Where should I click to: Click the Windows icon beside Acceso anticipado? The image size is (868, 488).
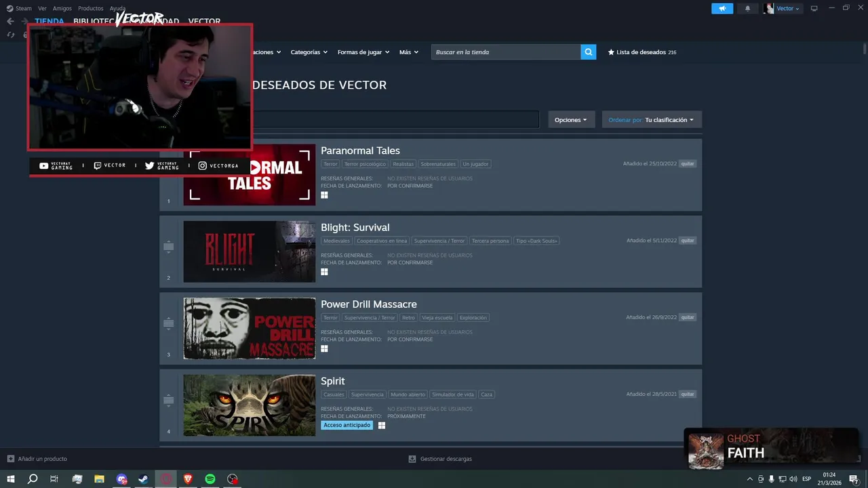(382, 425)
